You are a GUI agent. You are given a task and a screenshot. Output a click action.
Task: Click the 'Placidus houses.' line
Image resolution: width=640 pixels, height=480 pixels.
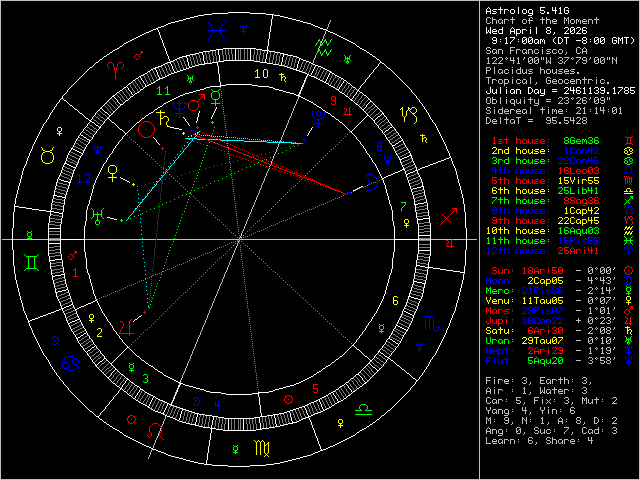533,71
